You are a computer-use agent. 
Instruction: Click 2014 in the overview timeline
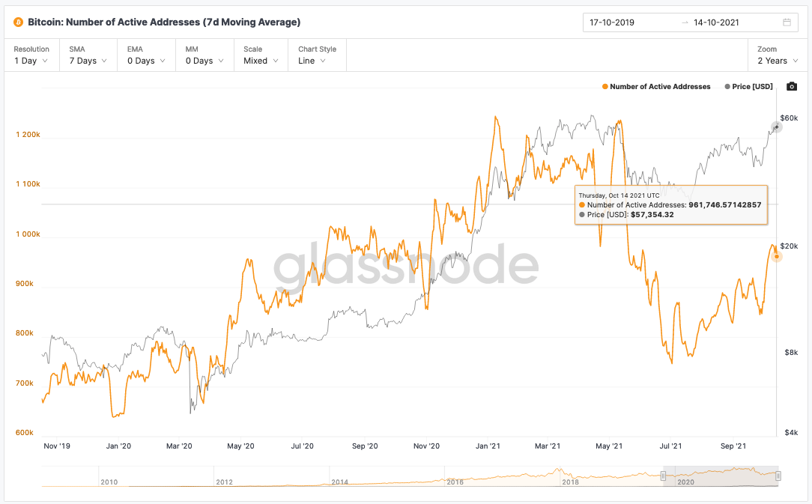coord(340,482)
